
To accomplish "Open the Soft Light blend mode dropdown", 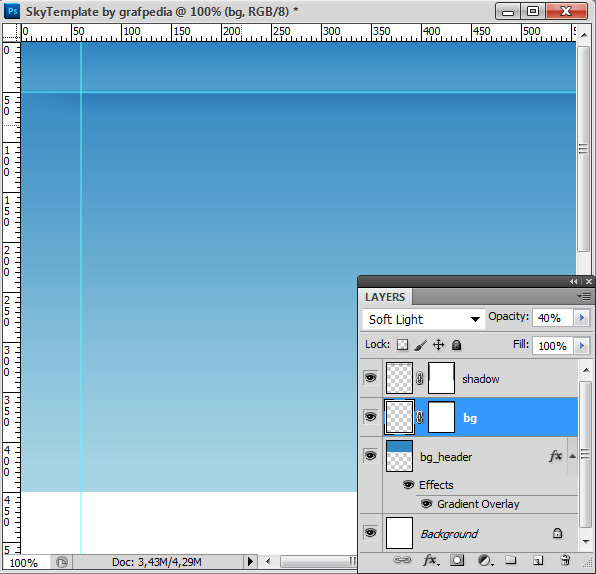I will click(423, 319).
